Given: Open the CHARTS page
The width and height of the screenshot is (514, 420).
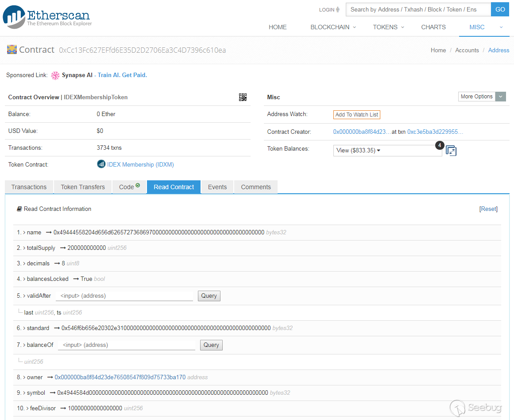Looking at the screenshot, I should [433, 27].
